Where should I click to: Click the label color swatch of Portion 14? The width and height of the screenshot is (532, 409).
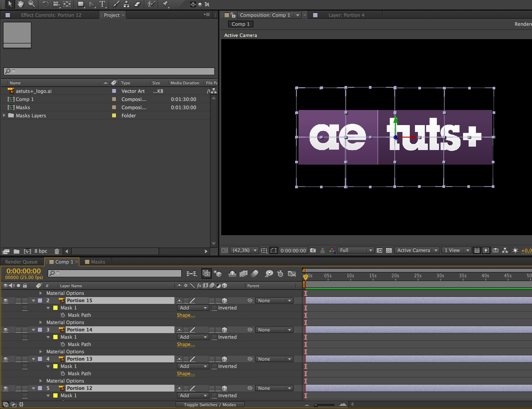click(40, 330)
